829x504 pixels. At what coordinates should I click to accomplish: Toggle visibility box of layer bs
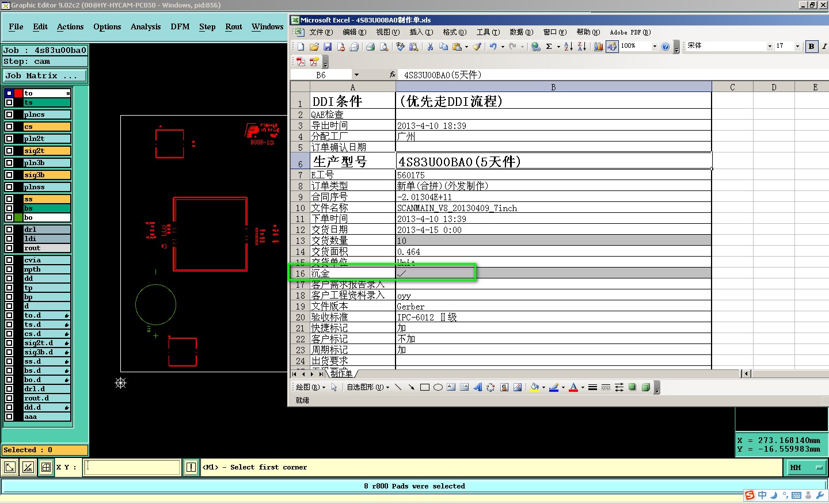coord(9,208)
